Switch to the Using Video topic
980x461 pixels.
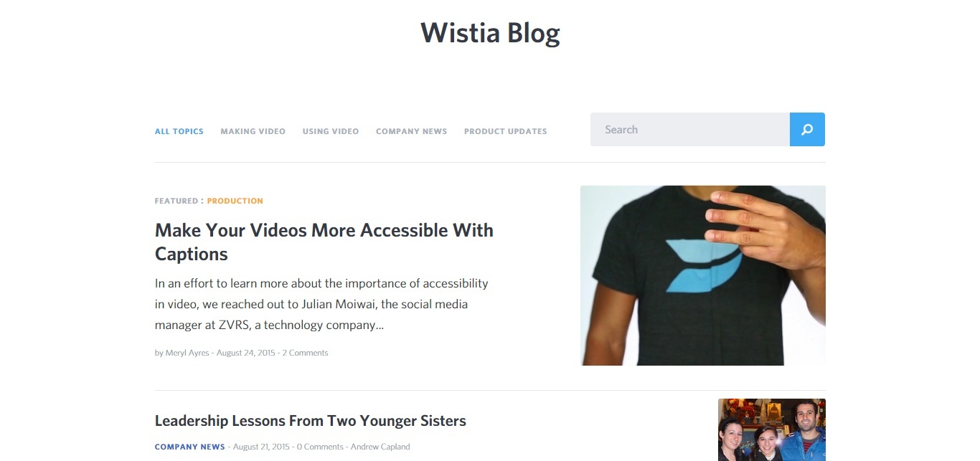tap(331, 131)
